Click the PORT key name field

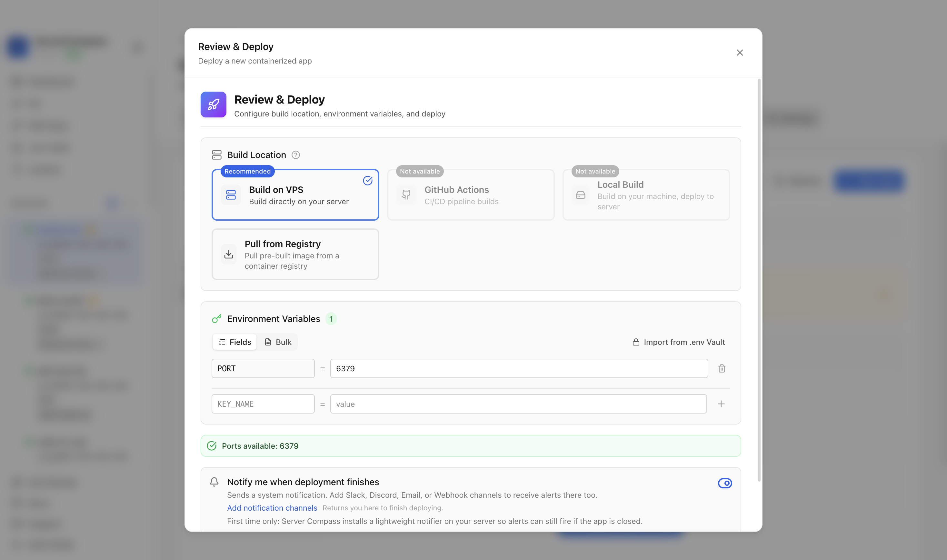point(263,368)
